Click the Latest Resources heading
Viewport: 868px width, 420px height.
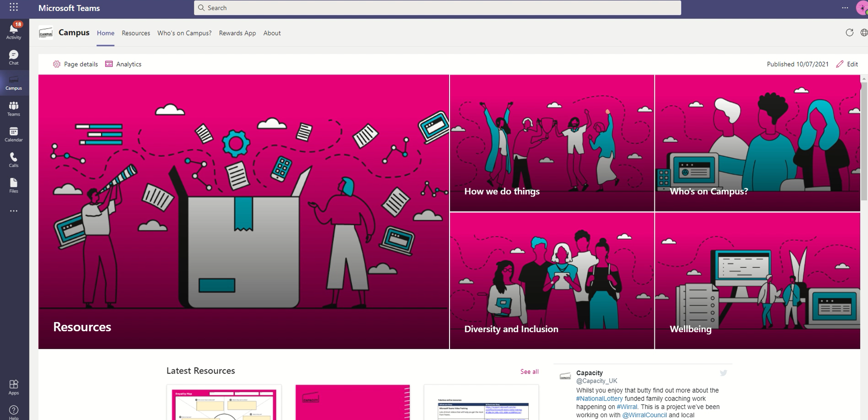tap(201, 371)
